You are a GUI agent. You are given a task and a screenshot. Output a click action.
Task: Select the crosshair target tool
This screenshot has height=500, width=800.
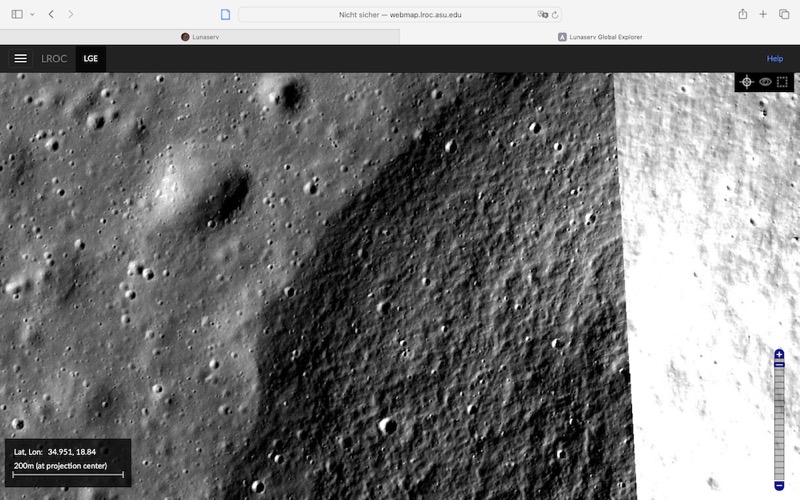point(746,82)
